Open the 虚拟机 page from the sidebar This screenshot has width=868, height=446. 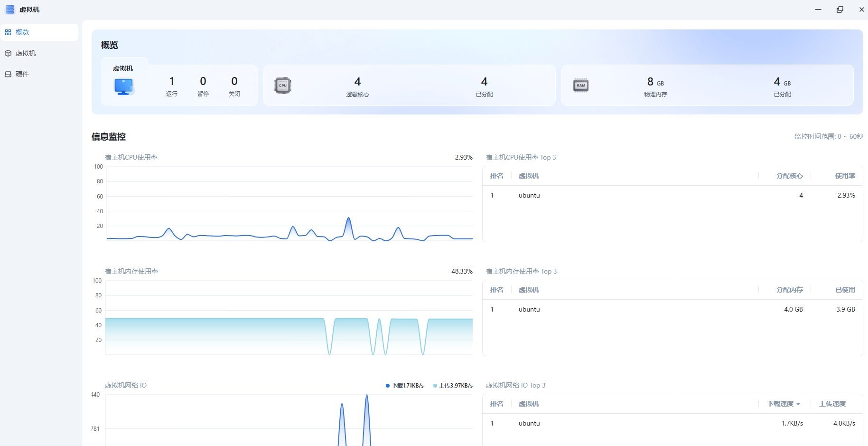[39, 53]
